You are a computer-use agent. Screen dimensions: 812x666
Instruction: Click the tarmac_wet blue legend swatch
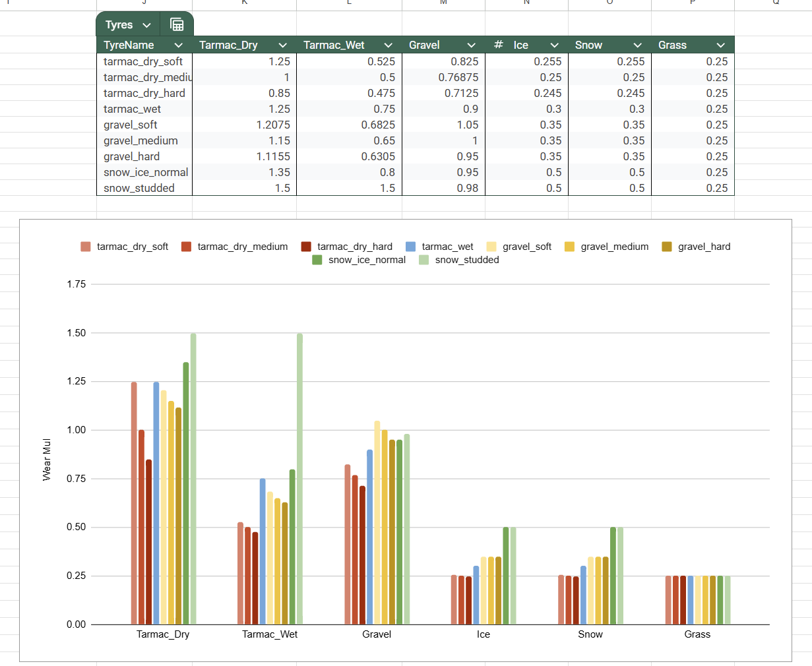click(411, 247)
